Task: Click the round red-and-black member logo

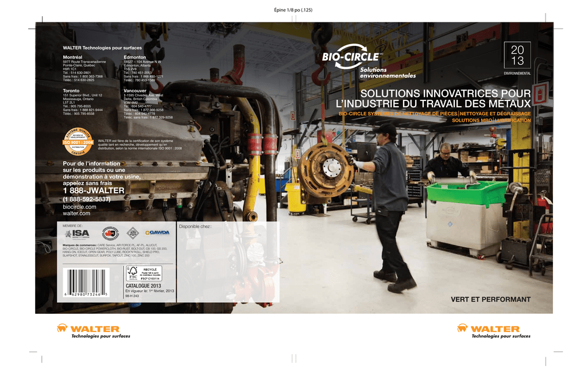Action: pos(110,233)
